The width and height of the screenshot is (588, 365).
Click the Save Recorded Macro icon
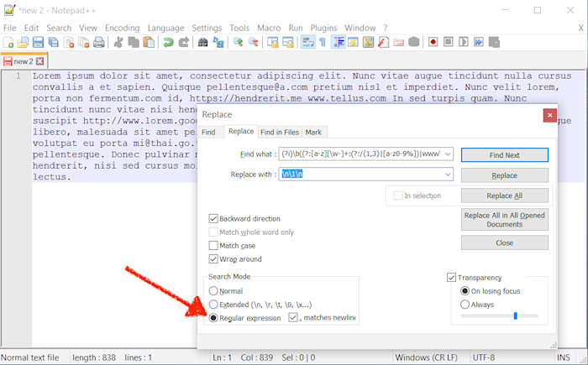point(494,42)
